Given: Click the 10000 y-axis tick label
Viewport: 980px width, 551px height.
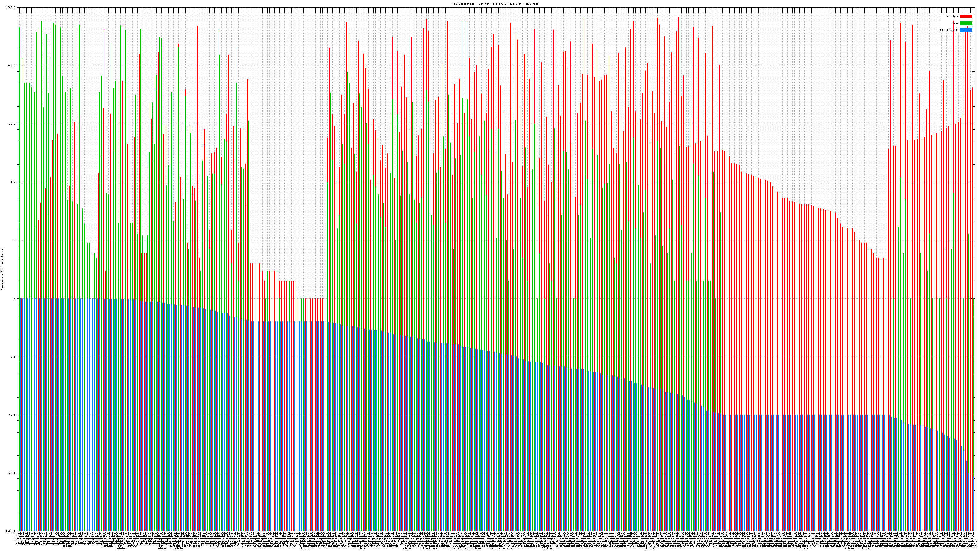Looking at the screenshot, I should pyautogui.click(x=12, y=66).
